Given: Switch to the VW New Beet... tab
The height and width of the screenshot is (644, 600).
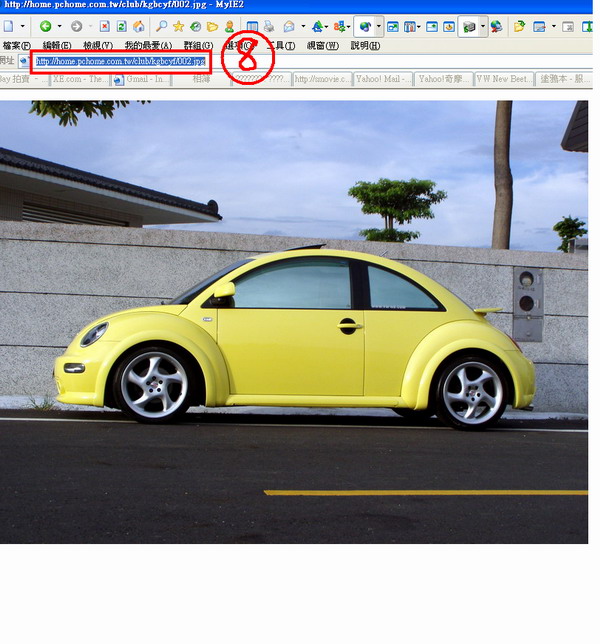Looking at the screenshot, I should tap(504, 79).
